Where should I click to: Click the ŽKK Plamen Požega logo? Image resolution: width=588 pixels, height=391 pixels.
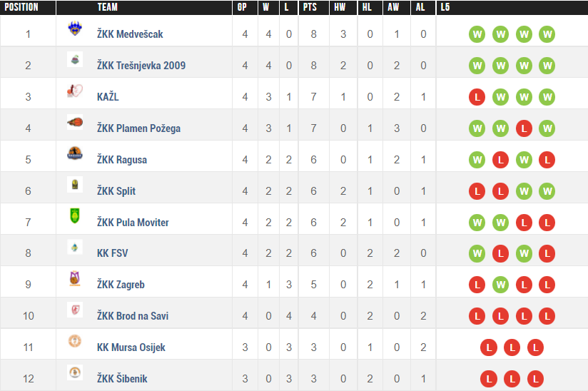[75, 123]
